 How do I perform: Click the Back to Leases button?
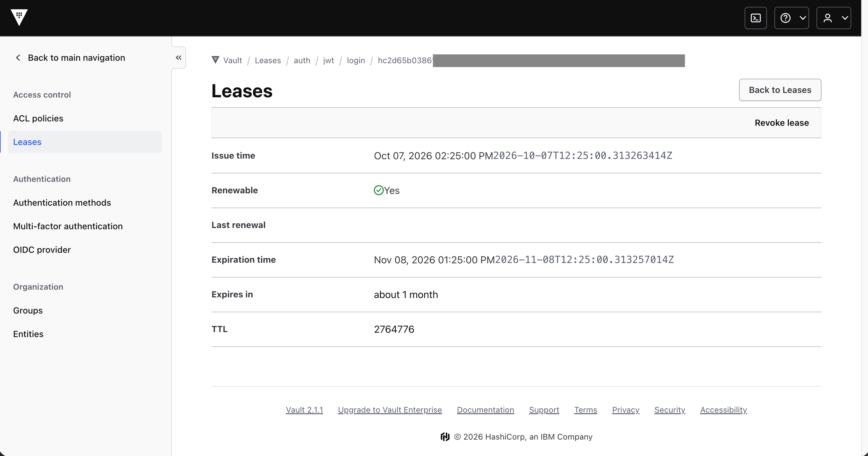point(780,90)
